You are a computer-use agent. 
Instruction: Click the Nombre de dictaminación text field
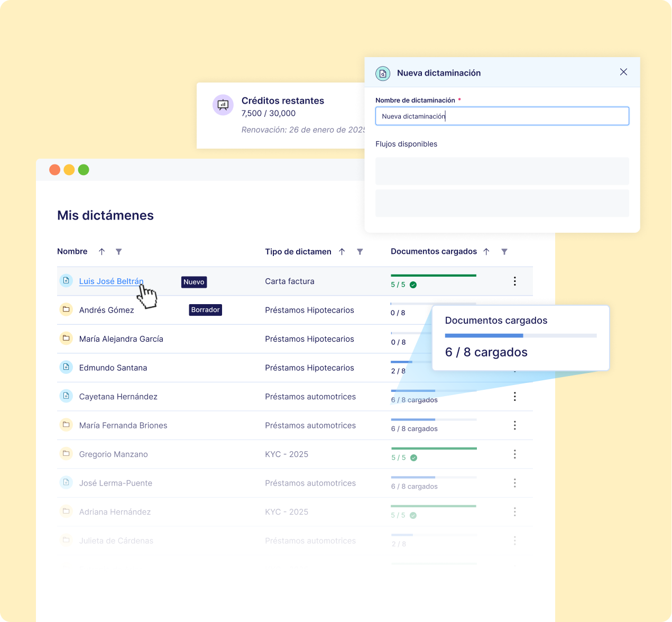pos(502,116)
